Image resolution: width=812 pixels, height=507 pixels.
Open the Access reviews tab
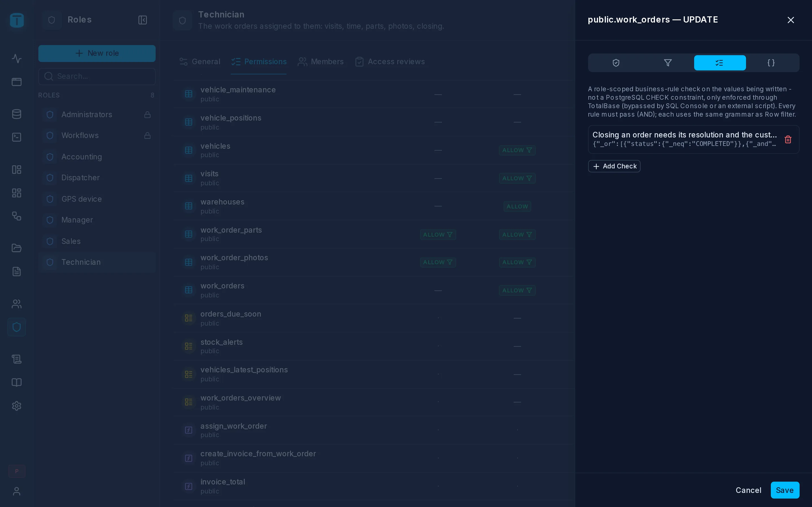[390, 62]
